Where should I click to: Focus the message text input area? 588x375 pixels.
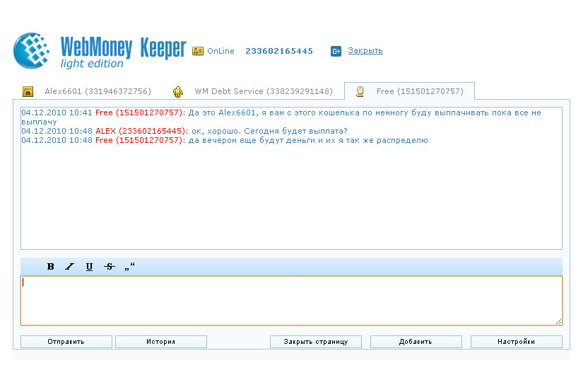point(291,301)
